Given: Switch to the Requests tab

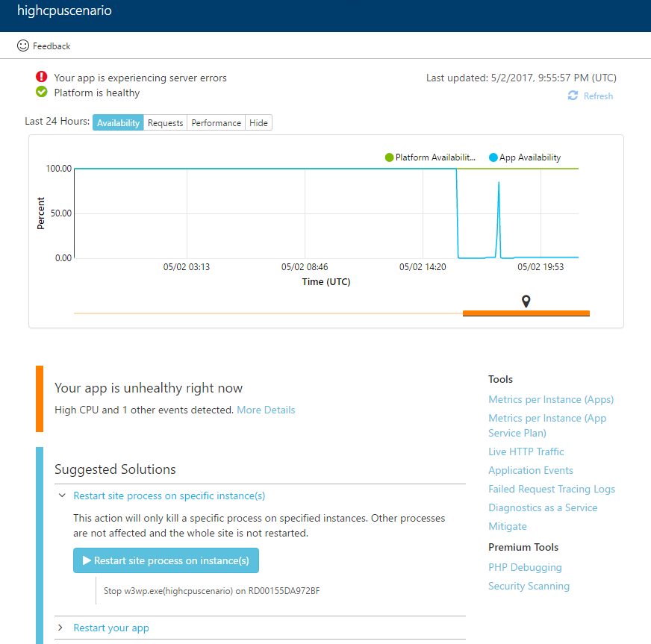Looking at the screenshot, I should [165, 123].
